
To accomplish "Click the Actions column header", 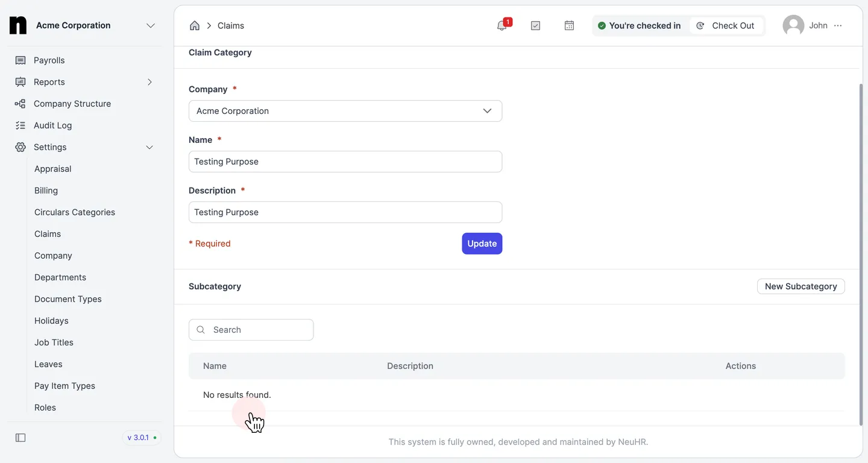I will (741, 366).
